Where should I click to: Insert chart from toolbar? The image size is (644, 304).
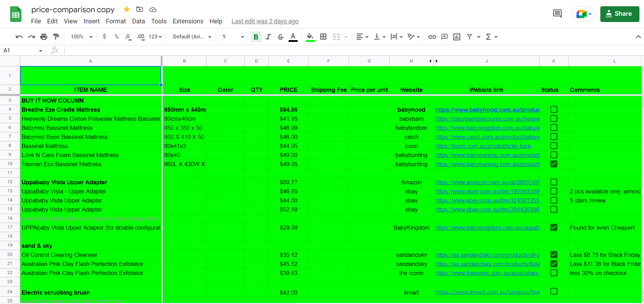[457, 37]
